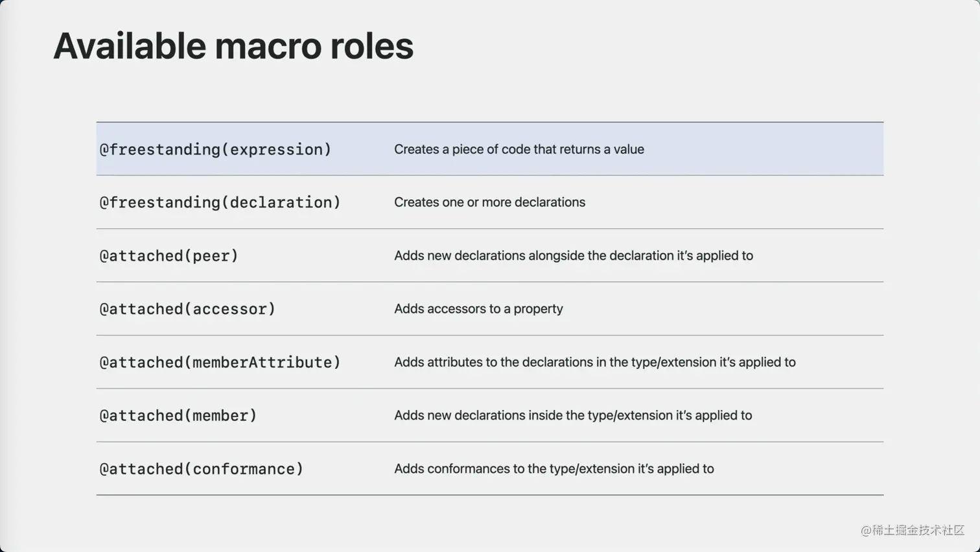
Task: Select the highlighted first table row description
Action: pos(519,149)
